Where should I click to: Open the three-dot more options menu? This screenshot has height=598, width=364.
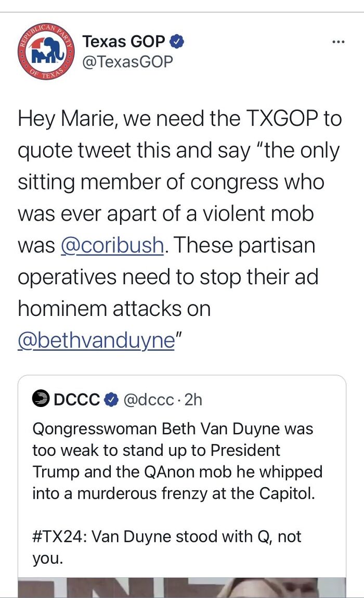tap(339, 42)
